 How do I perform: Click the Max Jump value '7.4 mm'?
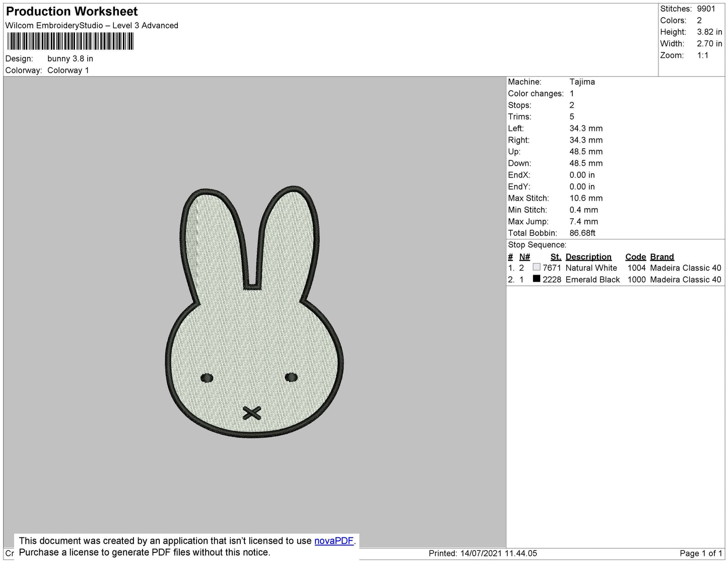(x=584, y=221)
